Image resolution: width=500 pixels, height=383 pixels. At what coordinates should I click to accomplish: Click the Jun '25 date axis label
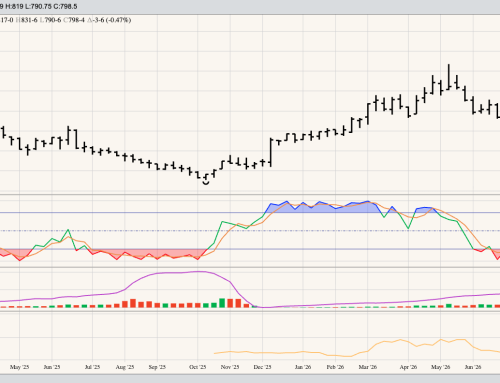tap(52, 367)
